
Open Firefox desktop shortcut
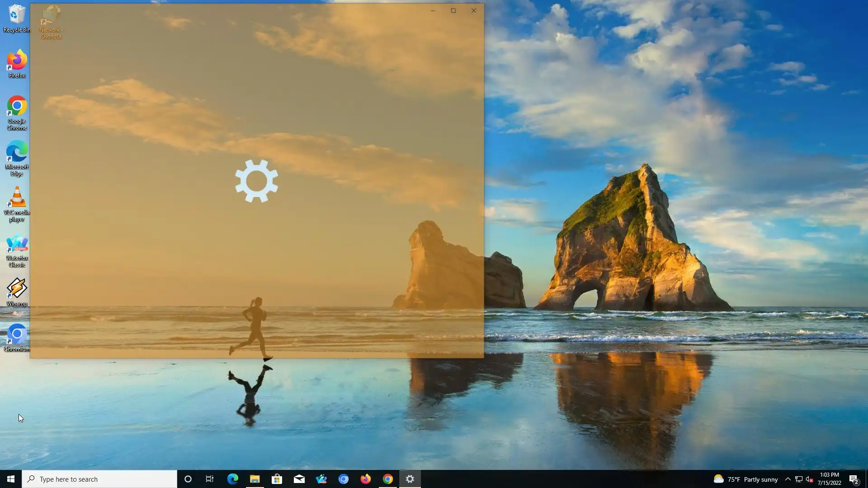[x=17, y=63]
